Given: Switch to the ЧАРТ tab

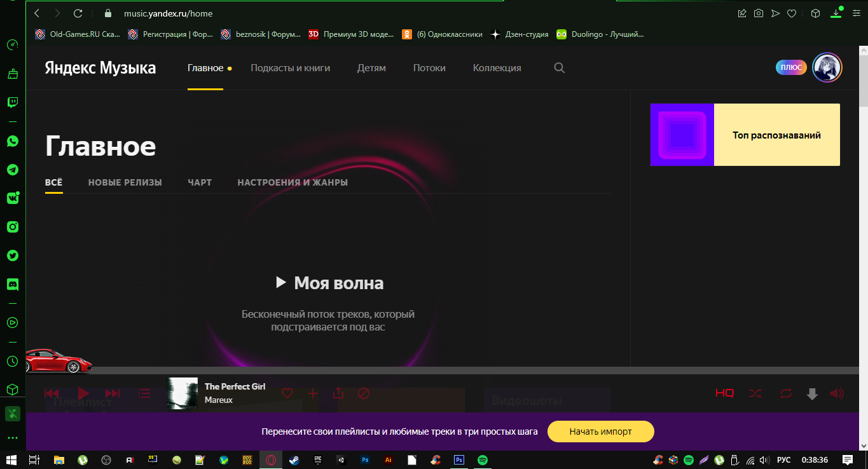Looking at the screenshot, I should tap(200, 182).
